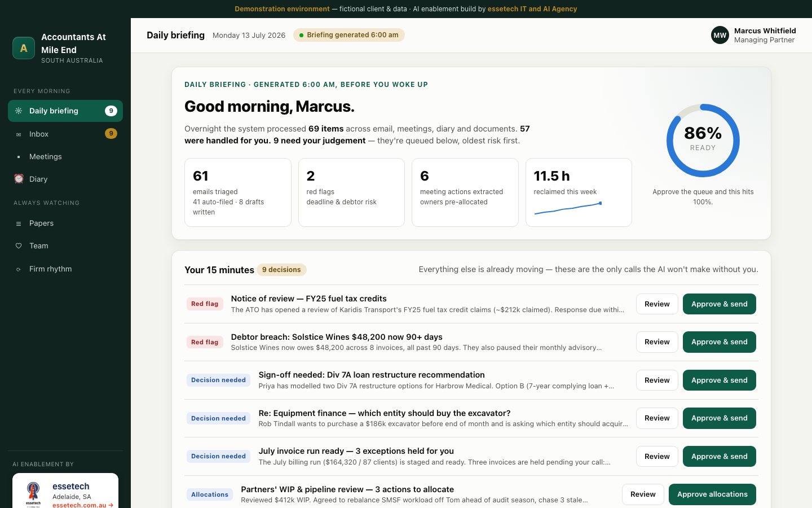Approve & send fuel tax credits response
The image size is (812, 508).
720,304
